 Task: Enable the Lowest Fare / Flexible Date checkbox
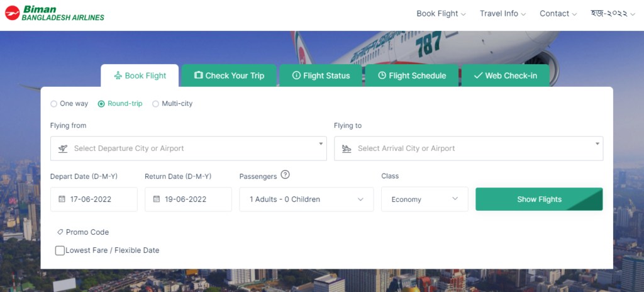[x=60, y=250]
